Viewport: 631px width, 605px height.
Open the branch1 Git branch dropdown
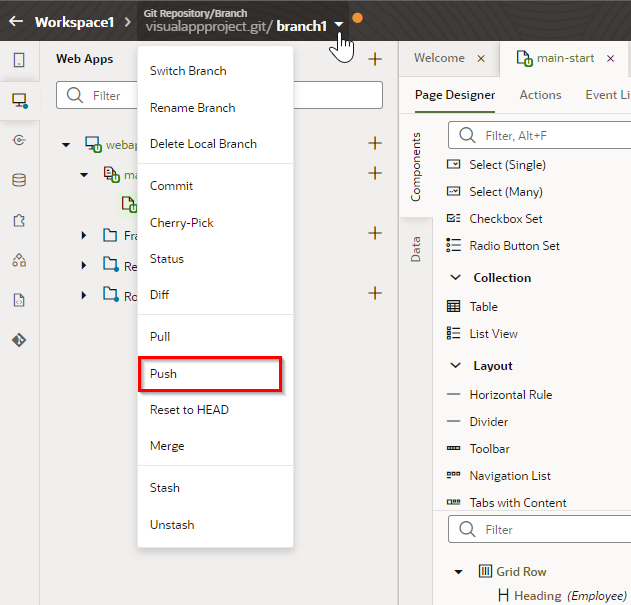tap(340, 26)
